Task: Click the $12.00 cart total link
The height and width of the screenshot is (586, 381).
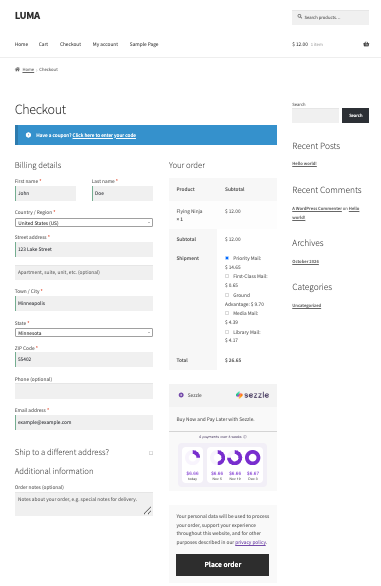Action: pyautogui.click(x=300, y=44)
